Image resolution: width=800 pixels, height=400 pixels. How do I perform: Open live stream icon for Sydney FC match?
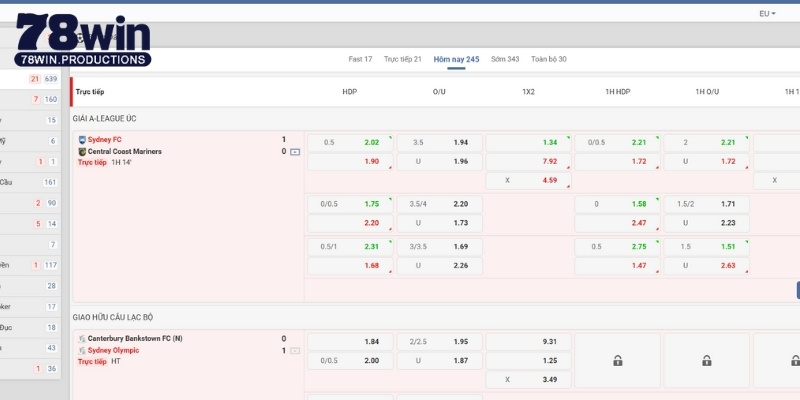[x=295, y=152]
